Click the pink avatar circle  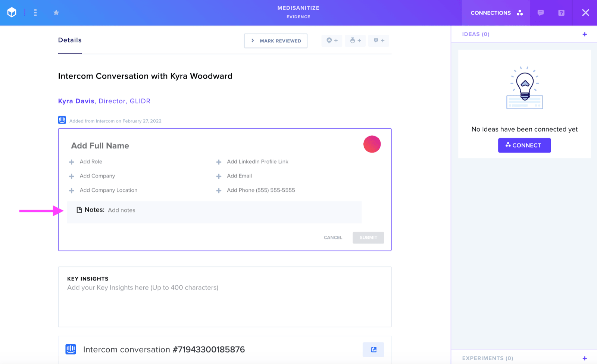[x=372, y=144]
